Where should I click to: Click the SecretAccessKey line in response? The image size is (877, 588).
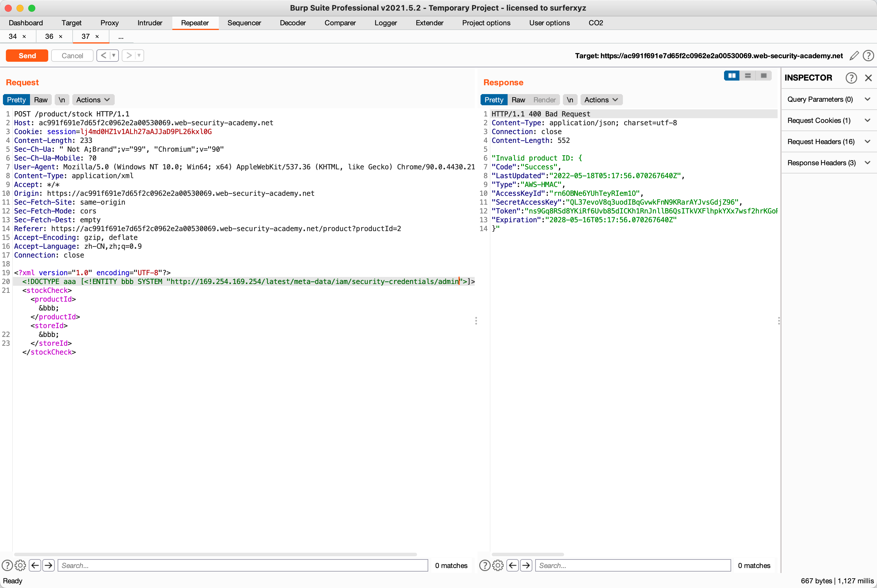click(617, 202)
